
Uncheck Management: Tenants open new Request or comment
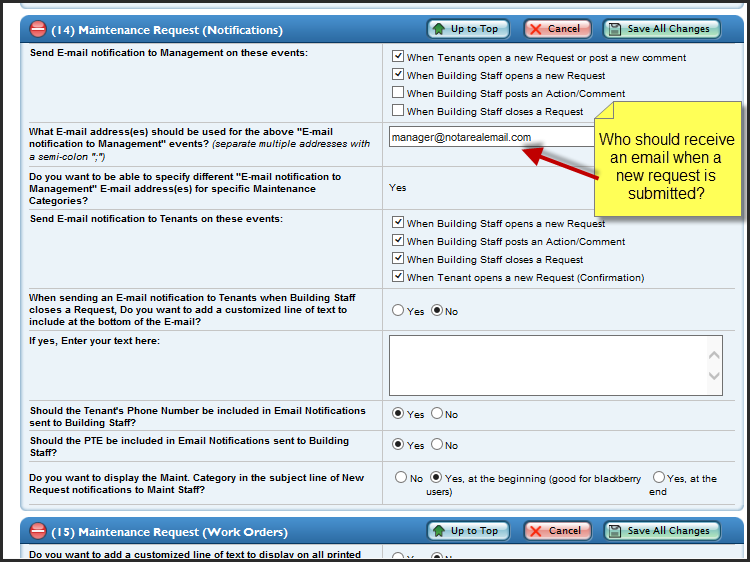click(397, 56)
